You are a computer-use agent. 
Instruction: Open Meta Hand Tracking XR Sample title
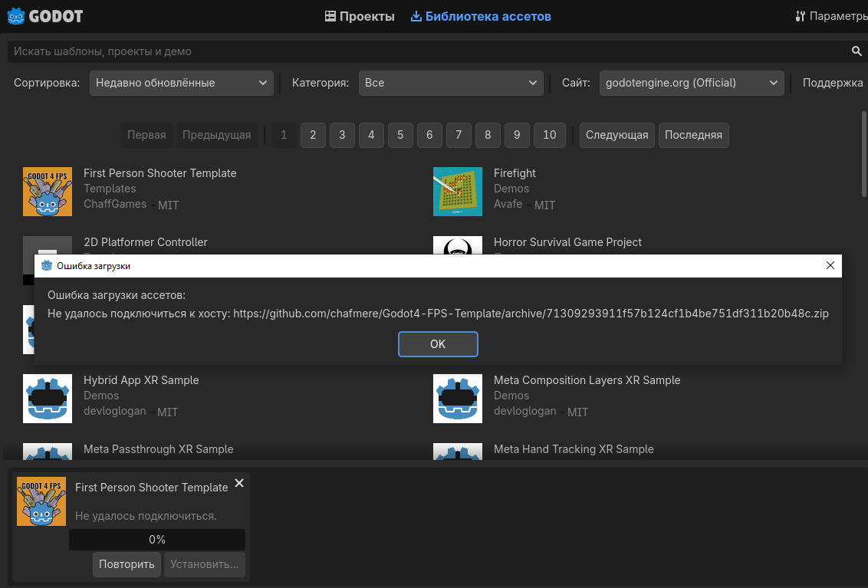[574, 449]
